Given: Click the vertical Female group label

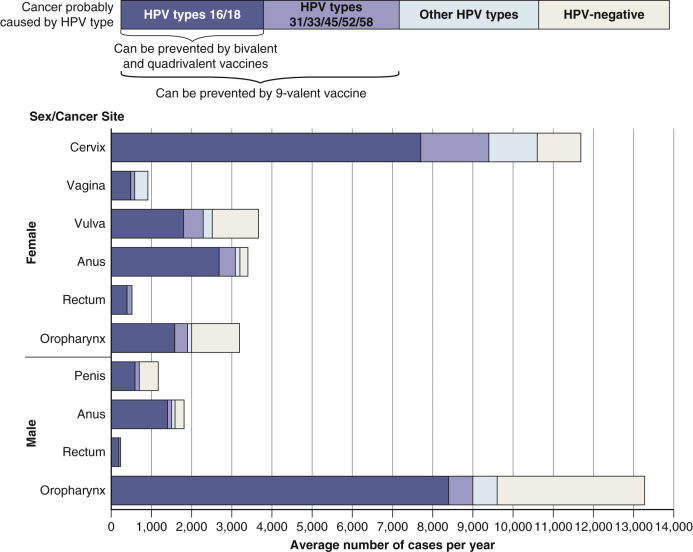Looking at the screenshot, I should (x=31, y=243).
